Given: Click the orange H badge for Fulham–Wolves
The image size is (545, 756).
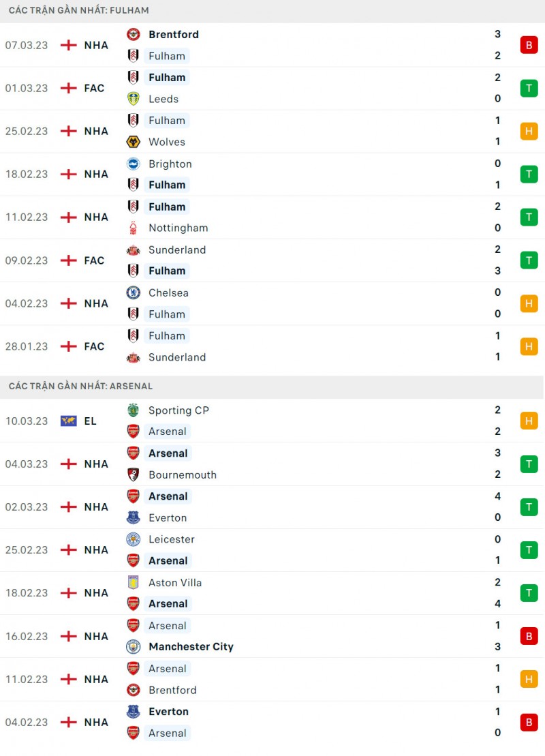Looking at the screenshot, I should pyautogui.click(x=529, y=131).
